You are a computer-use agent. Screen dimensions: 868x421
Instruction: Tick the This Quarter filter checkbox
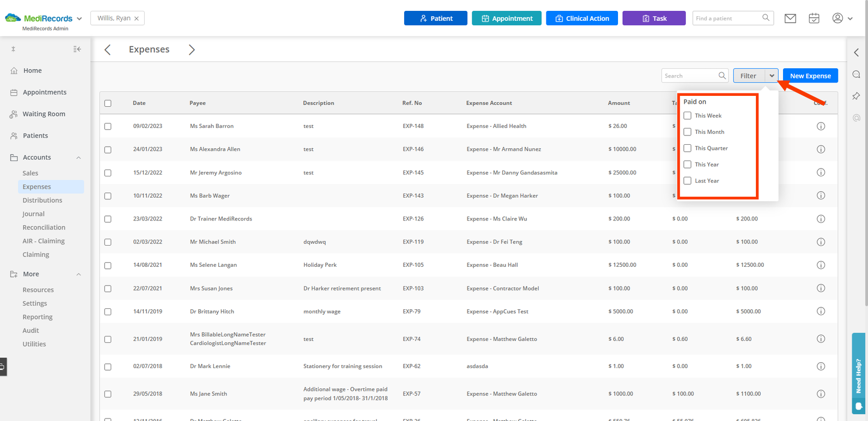[x=687, y=148]
